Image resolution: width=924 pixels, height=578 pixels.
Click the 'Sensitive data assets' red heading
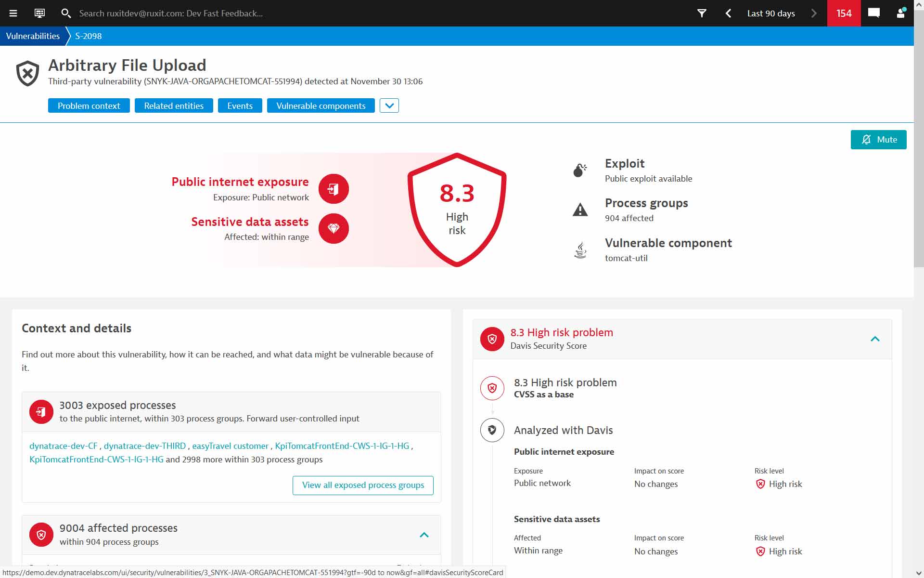[250, 222]
